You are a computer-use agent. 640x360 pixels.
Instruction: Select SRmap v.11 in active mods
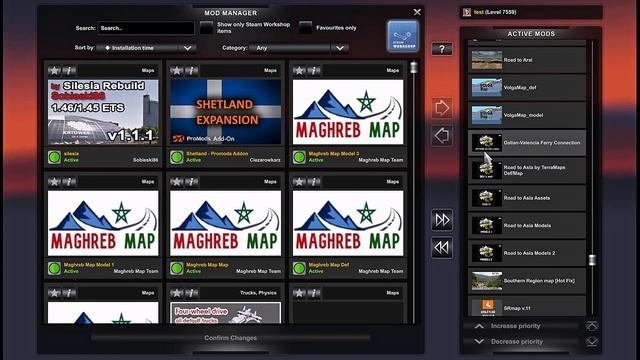pyautogui.click(x=527, y=306)
